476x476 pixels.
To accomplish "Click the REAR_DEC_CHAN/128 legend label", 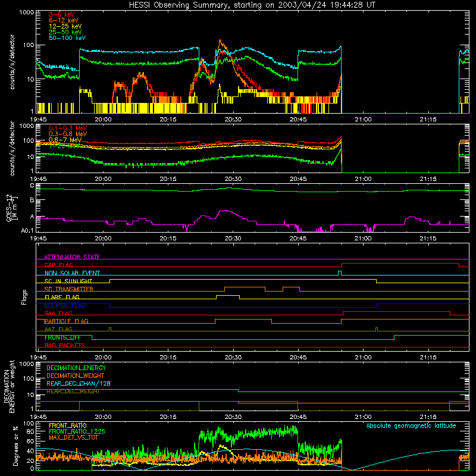I will tap(79, 383).
